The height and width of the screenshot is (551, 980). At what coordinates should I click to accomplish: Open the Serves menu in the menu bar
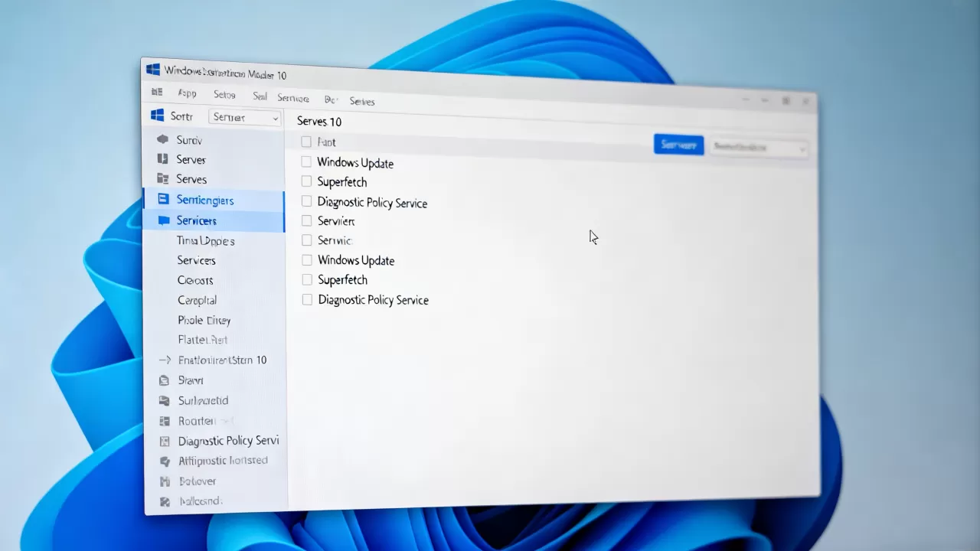[x=362, y=101]
